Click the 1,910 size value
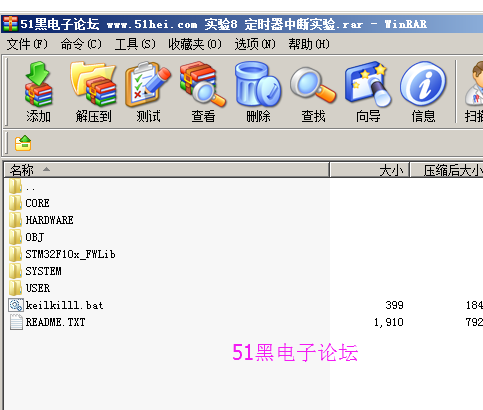 tap(389, 322)
